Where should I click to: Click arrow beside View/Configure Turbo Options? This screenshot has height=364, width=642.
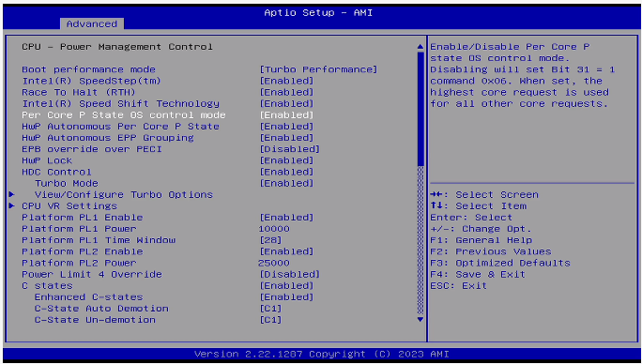tap(12, 194)
